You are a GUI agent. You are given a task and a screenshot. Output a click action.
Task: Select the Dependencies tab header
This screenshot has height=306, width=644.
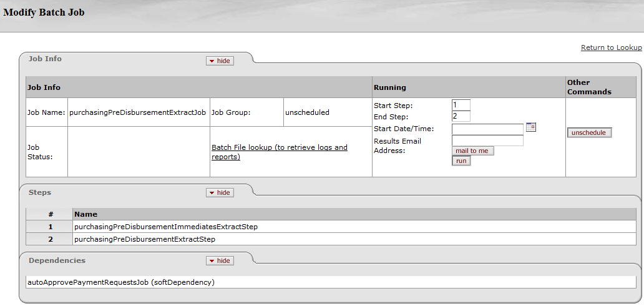click(x=57, y=260)
